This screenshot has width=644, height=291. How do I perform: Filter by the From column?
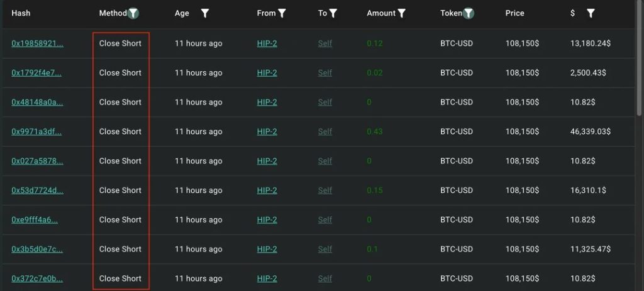point(282,13)
